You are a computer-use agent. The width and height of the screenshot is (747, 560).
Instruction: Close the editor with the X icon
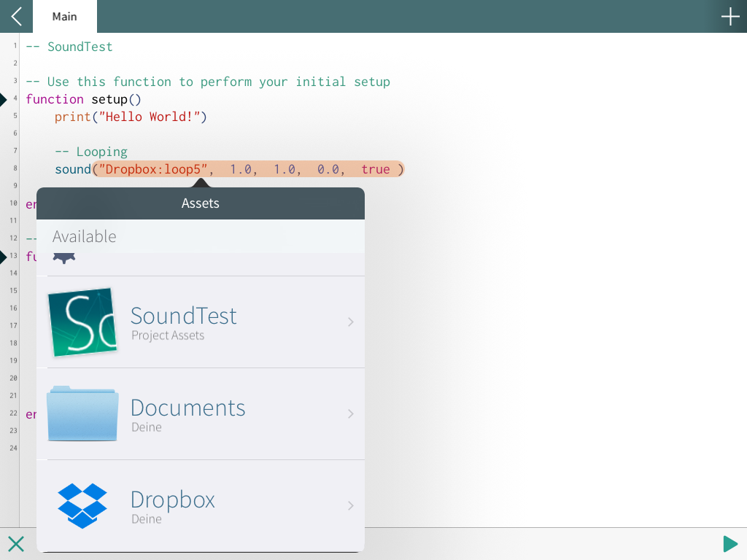[x=16, y=543]
